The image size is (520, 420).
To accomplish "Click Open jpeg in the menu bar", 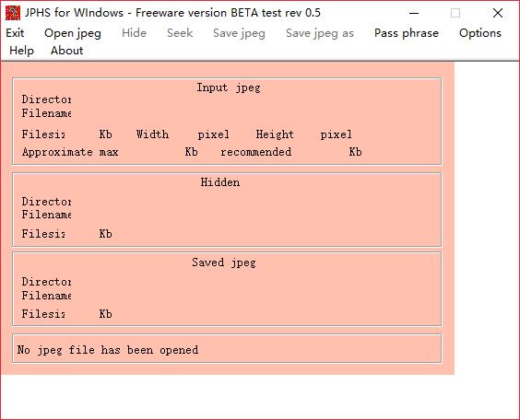I will 73,33.
